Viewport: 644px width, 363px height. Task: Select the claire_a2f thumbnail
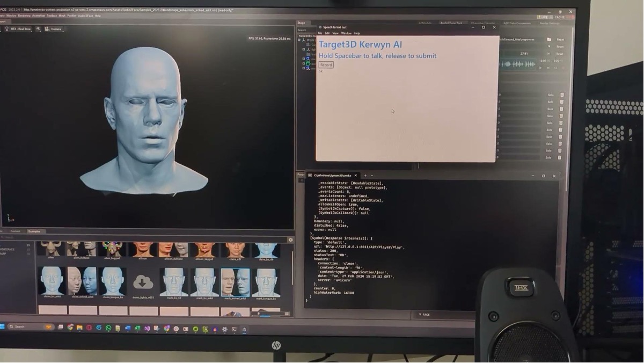[235, 250]
